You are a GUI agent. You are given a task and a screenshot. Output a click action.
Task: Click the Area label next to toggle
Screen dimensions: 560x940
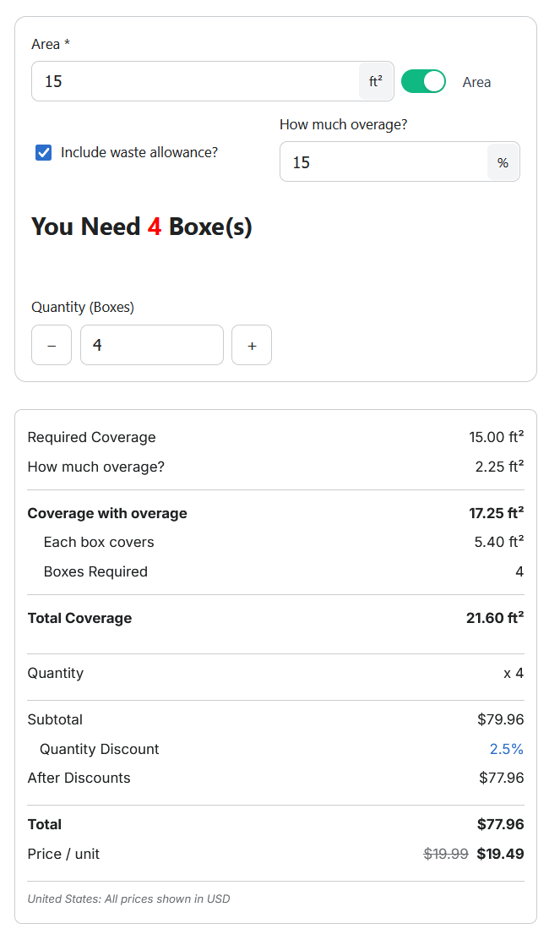click(x=476, y=82)
